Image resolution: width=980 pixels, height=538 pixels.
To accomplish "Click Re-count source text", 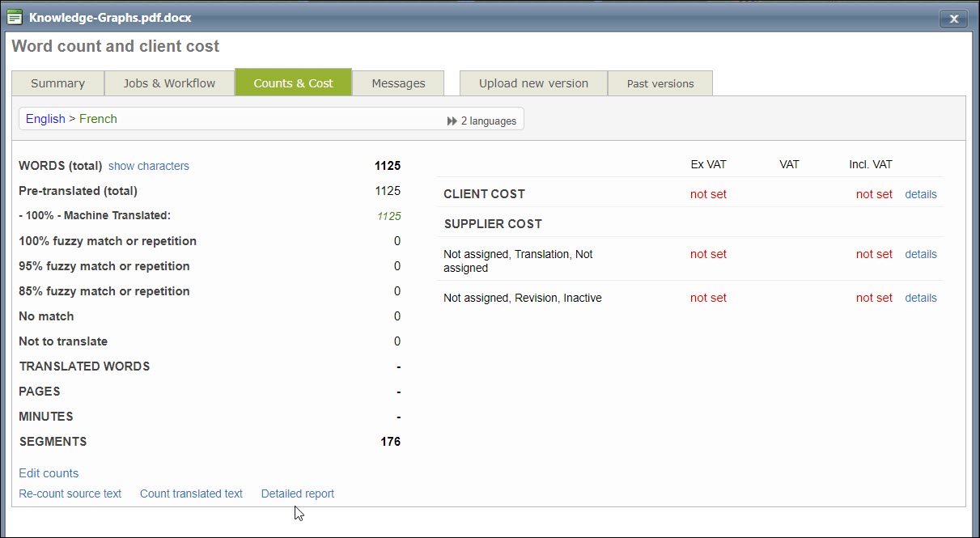I will (70, 494).
